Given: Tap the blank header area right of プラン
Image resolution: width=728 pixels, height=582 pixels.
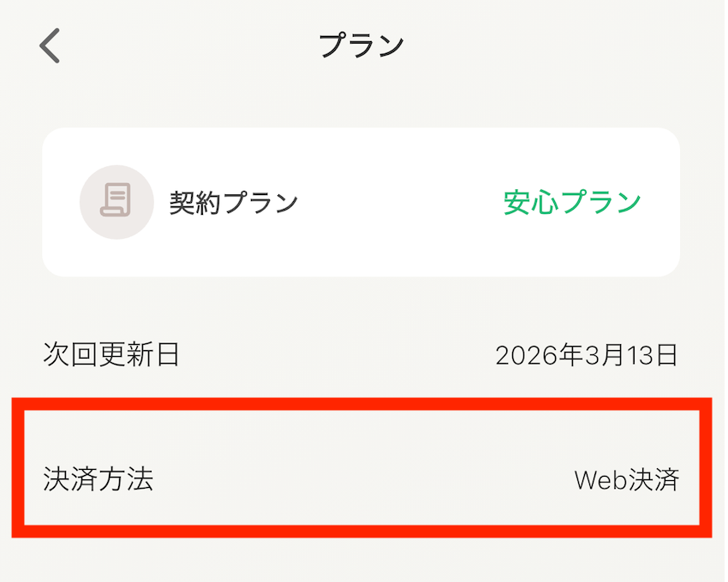Looking at the screenshot, I should click(x=557, y=46).
